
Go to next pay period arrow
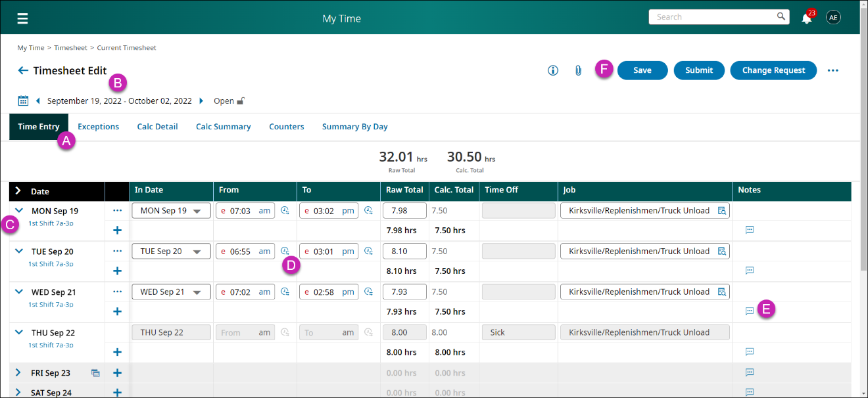tap(201, 100)
